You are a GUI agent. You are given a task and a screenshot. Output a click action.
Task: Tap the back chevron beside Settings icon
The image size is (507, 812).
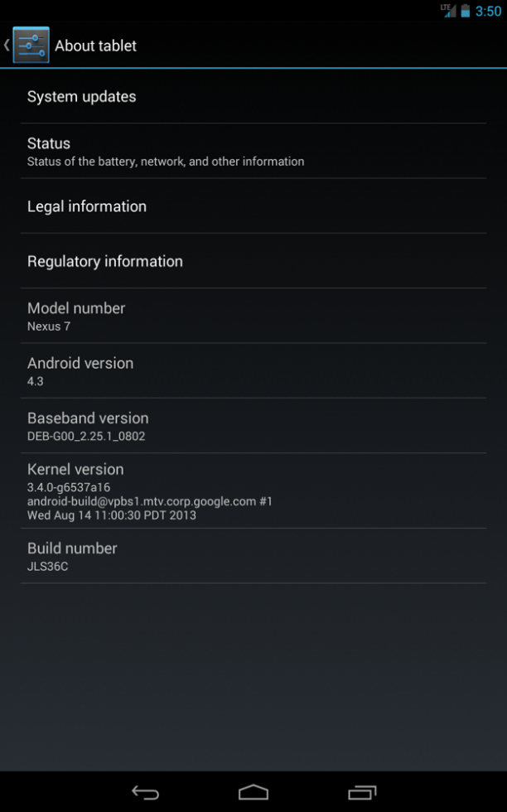click(x=7, y=45)
